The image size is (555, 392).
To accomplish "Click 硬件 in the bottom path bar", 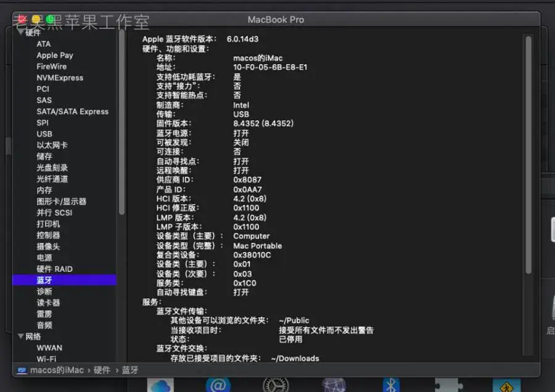I will click(102, 370).
